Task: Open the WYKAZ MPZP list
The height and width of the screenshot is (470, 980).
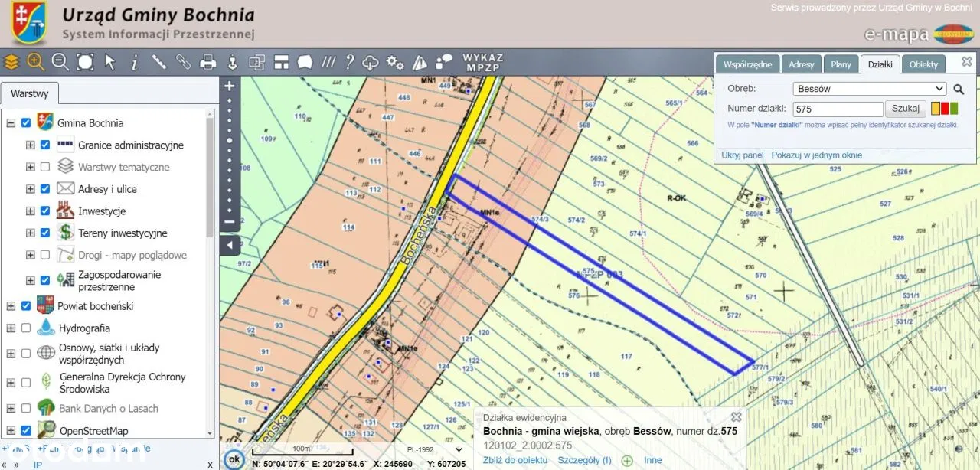Action: click(482, 62)
